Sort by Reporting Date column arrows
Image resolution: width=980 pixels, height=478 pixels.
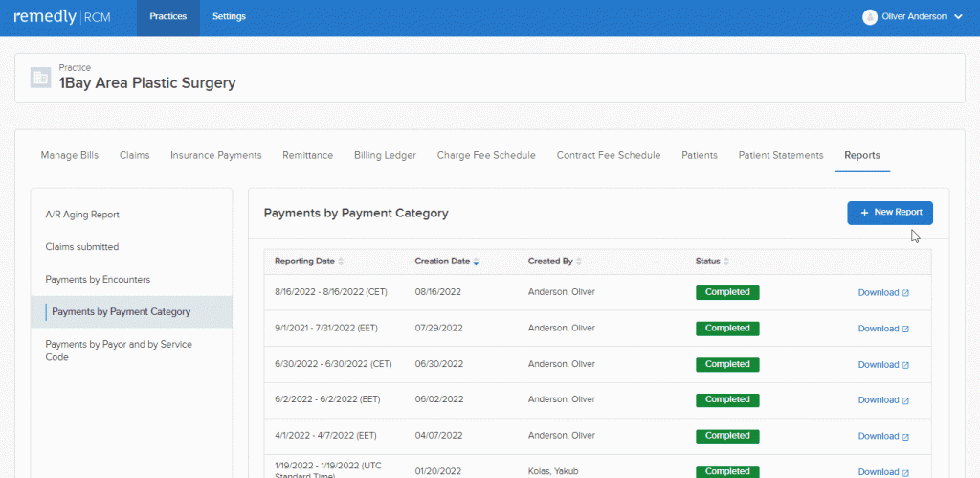[341, 262]
